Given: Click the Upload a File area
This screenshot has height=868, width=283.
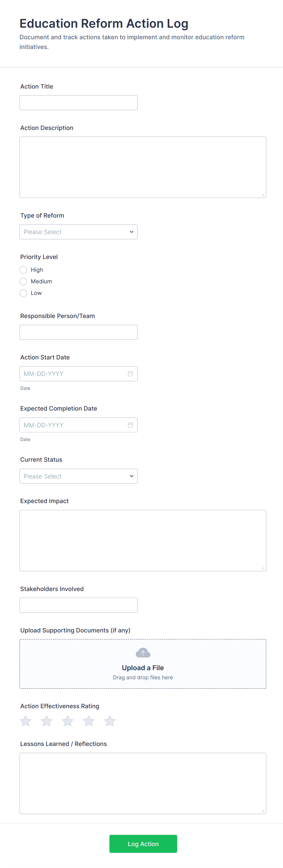Looking at the screenshot, I should 143,668.
